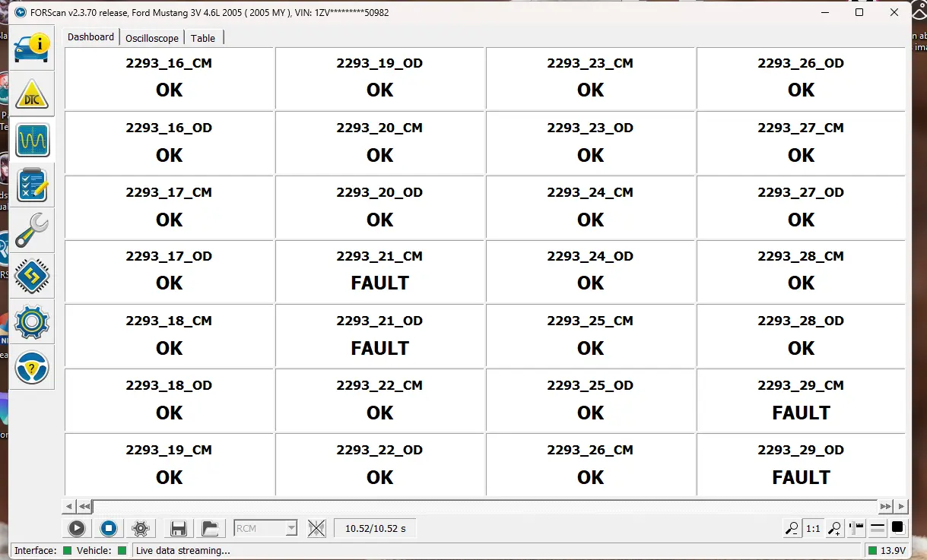This screenshot has width=927, height=560.
Task: Select the 2293_26_CM tile
Action: pos(590,464)
